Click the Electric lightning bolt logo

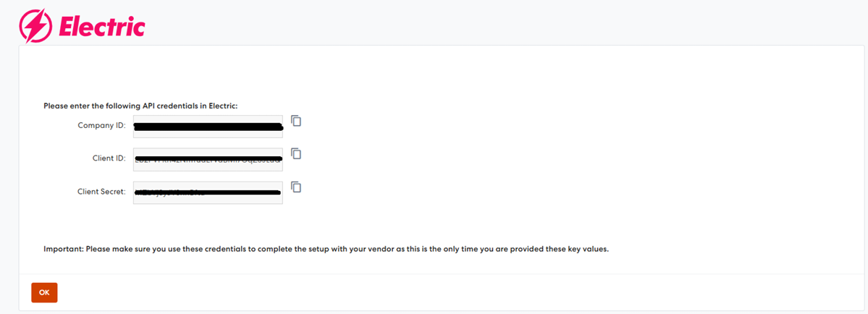pyautogui.click(x=34, y=26)
